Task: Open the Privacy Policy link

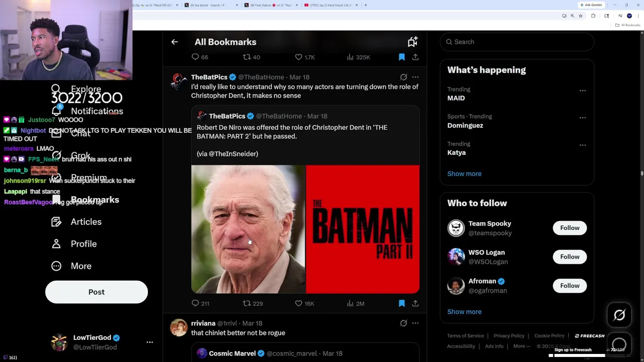Action: (x=509, y=336)
